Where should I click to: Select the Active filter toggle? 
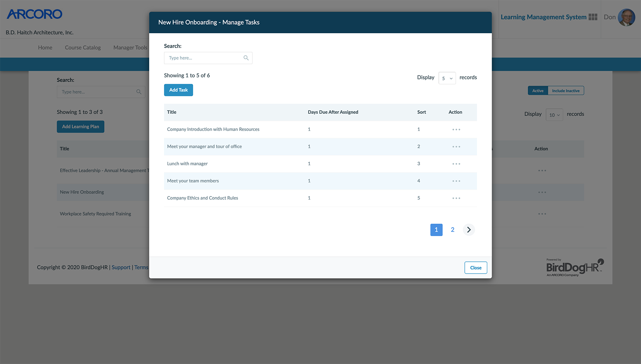click(x=538, y=90)
